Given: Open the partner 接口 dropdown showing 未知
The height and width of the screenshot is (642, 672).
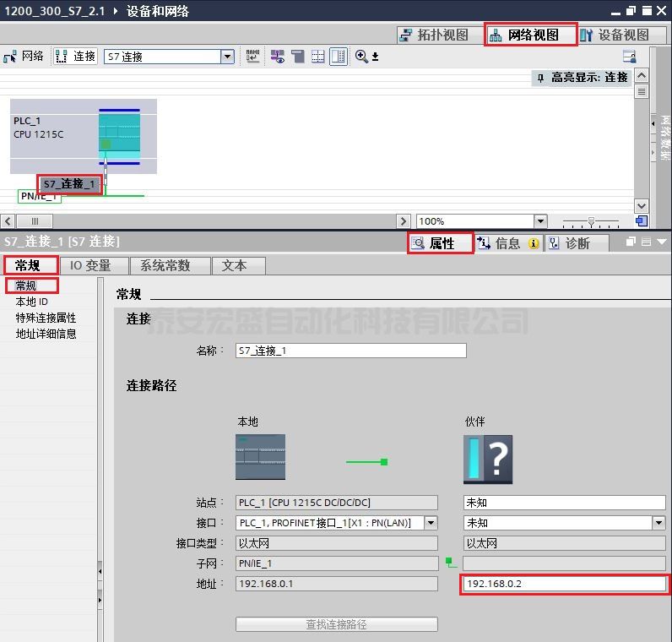Looking at the screenshot, I should (x=658, y=523).
